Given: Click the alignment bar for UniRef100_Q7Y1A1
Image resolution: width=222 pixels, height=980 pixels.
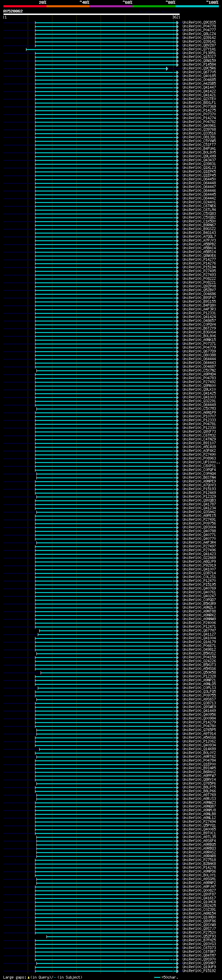Looking at the screenshot, I should 102,49.
